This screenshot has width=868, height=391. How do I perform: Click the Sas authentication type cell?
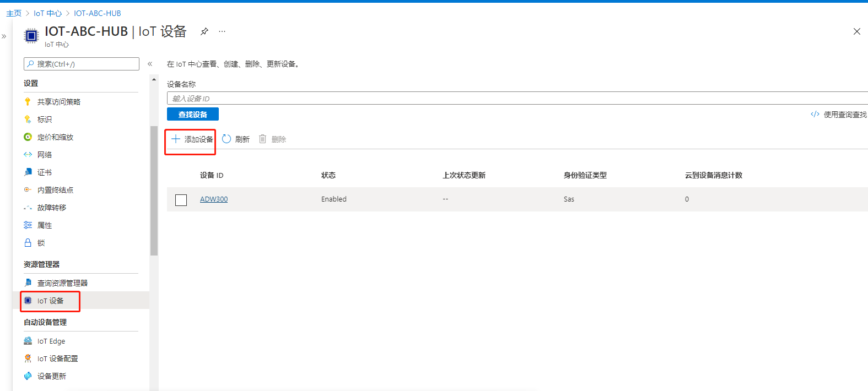[569, 199]
